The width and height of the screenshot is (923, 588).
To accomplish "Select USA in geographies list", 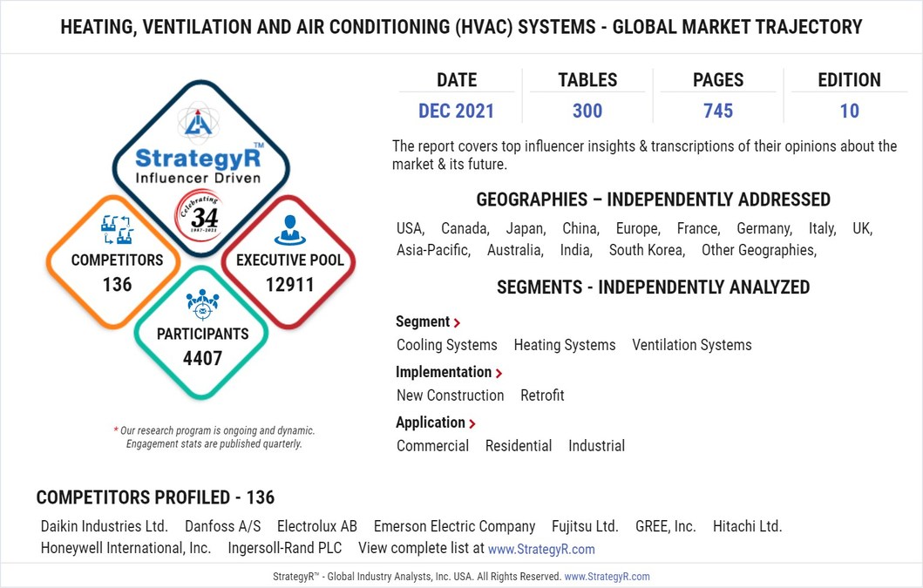I will click(x=411, y=228).
